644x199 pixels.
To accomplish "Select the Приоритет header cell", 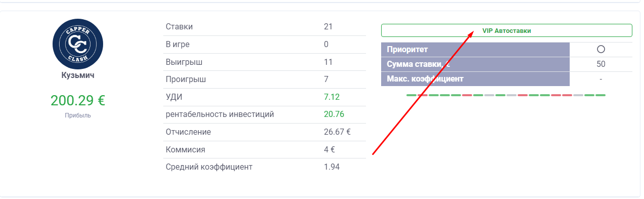I will pyautogui.click(x=475, y=50).
